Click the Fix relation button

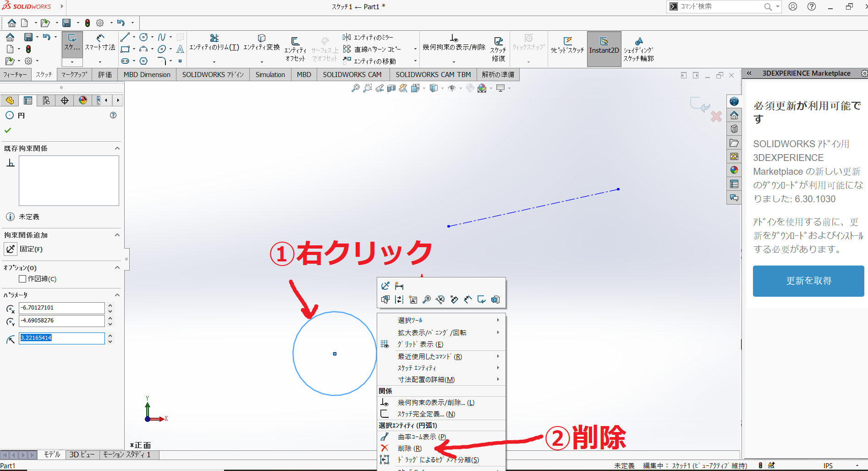tap(11, 249)
